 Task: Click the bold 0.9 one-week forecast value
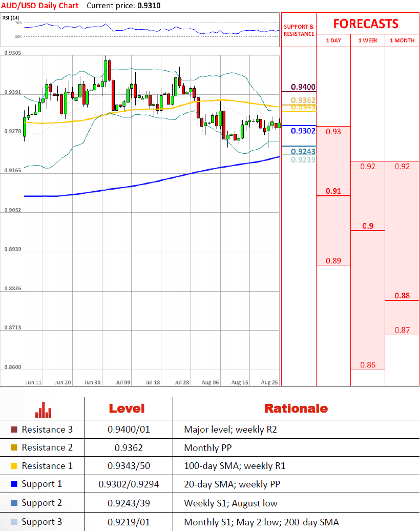368,226
